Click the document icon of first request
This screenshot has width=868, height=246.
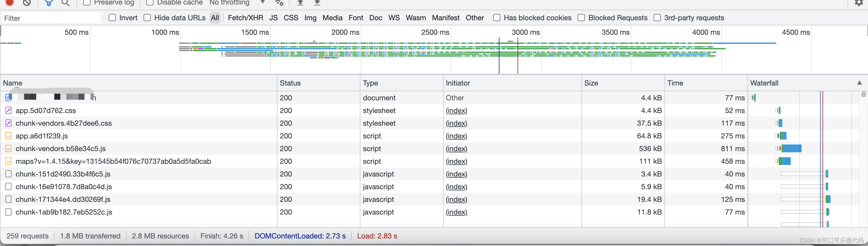pyautogui.click(x=8, y=98)
